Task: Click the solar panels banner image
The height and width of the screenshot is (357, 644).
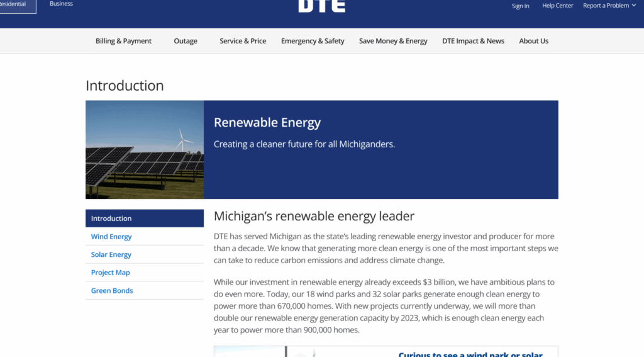Action: coord(145,150)
